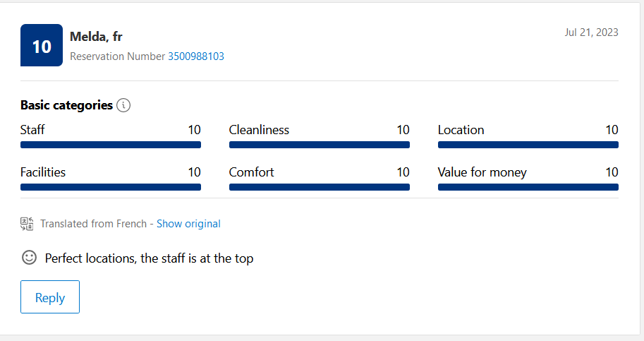Click the smiley face icon beside the review

pos(29,258)
